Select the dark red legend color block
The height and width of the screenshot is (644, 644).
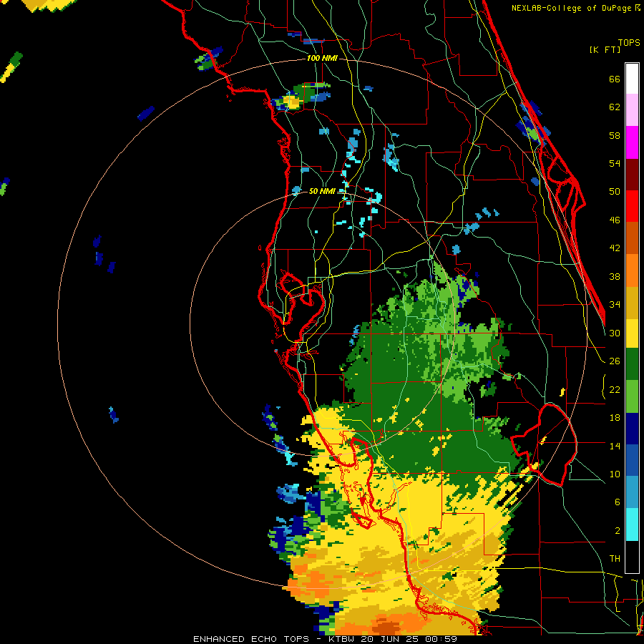pyautogui.click(x=632, y=175)
